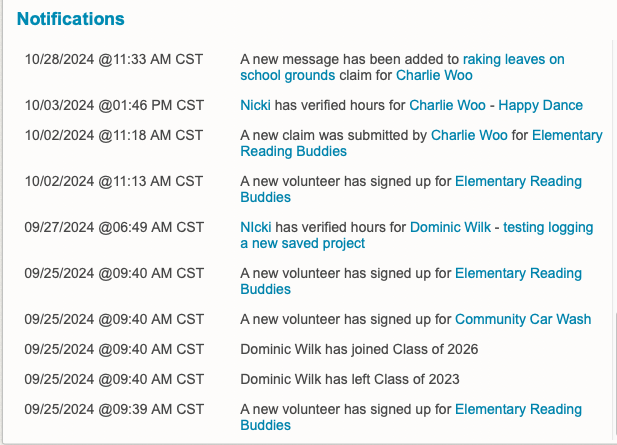This screenshot has height=445, width=617.
Task: Open the Dominic Wilk profile link
Action: [450, 227]
